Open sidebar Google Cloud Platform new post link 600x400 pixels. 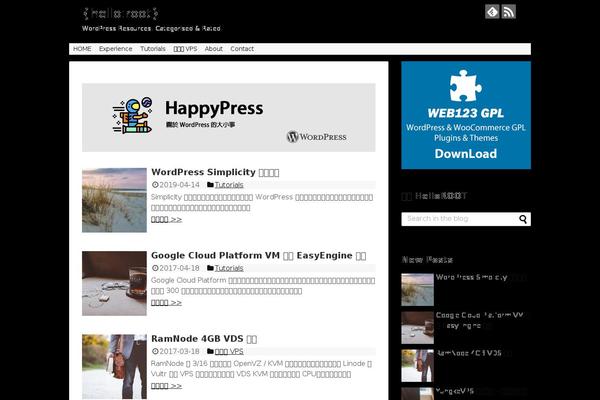tap(480, 320)
